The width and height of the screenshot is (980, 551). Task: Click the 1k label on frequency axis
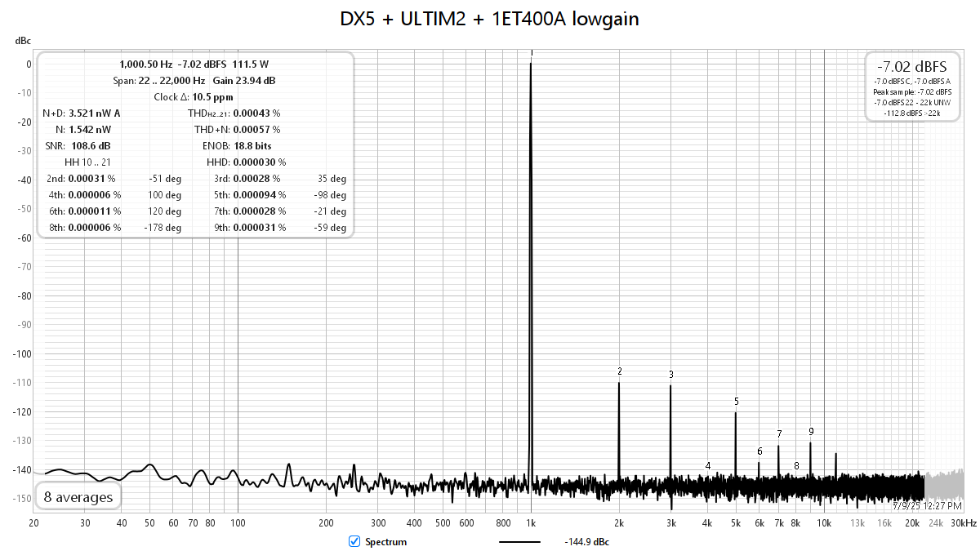tap(531, 522)
